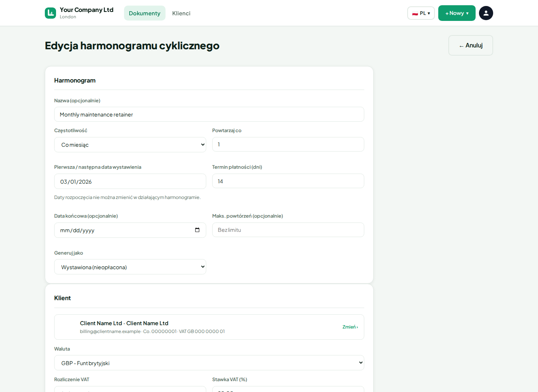Expand the Generuj jako dropdown
The width and height of the screenshot is (538, 392).
[x=130, y=267]
